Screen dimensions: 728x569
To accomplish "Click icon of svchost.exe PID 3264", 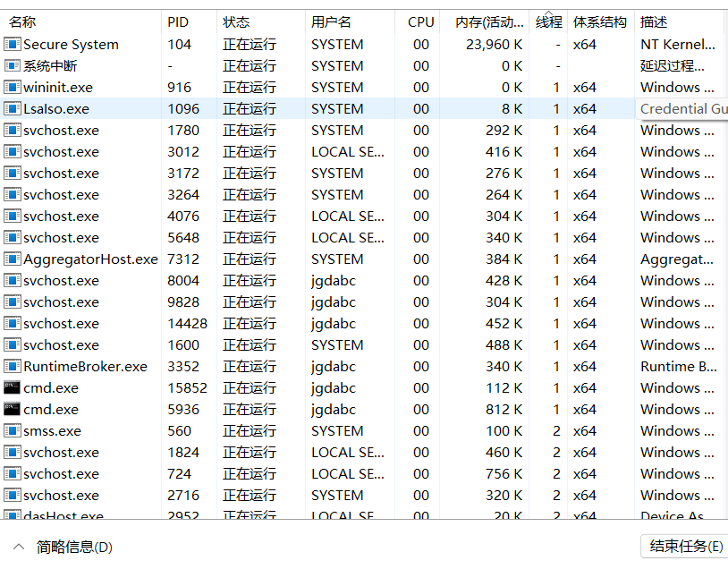I will point(12,195).
